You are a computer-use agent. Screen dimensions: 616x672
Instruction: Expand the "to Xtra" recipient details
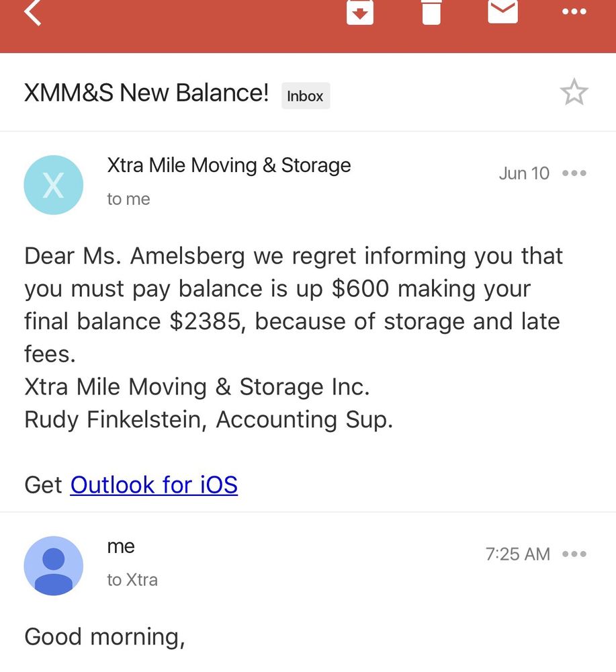coord(132,580)
